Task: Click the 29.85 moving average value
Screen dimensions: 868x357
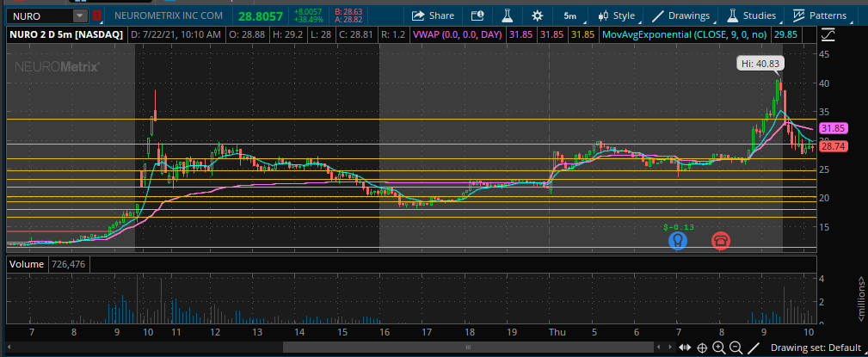Action: pyautogui.click(x=785, y=35)
